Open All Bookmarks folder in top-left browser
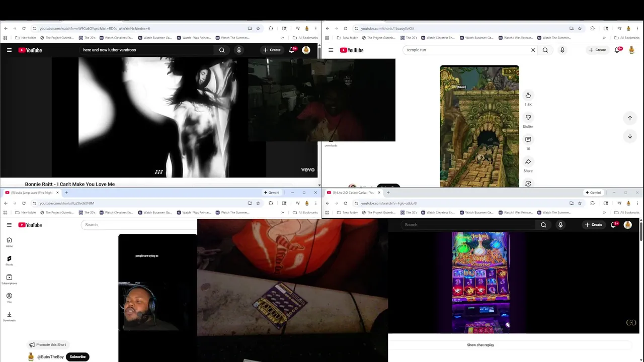Screen dimensions: 644x362 coord(305,38)
